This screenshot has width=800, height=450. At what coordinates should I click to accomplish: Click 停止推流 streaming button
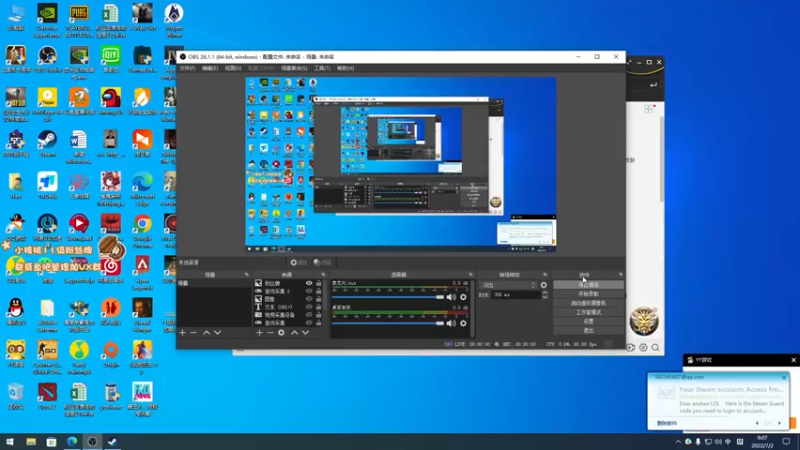(588, 285)
